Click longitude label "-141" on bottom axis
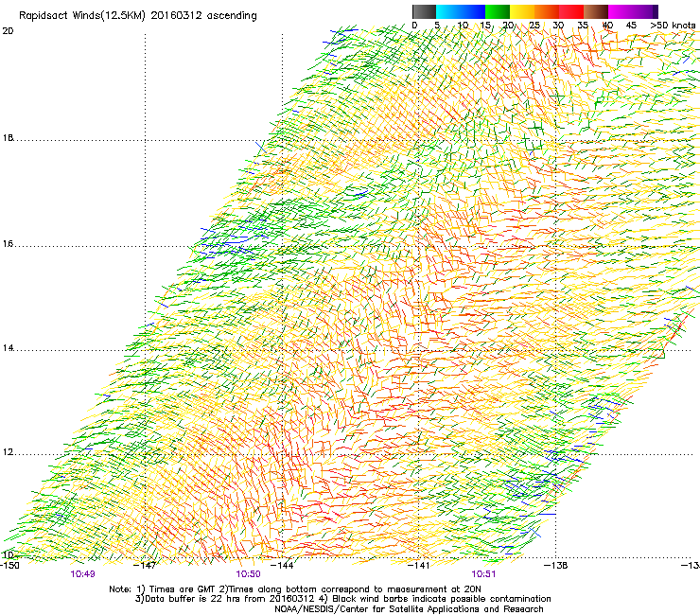 pyautogui.click(x=419, y=566)
